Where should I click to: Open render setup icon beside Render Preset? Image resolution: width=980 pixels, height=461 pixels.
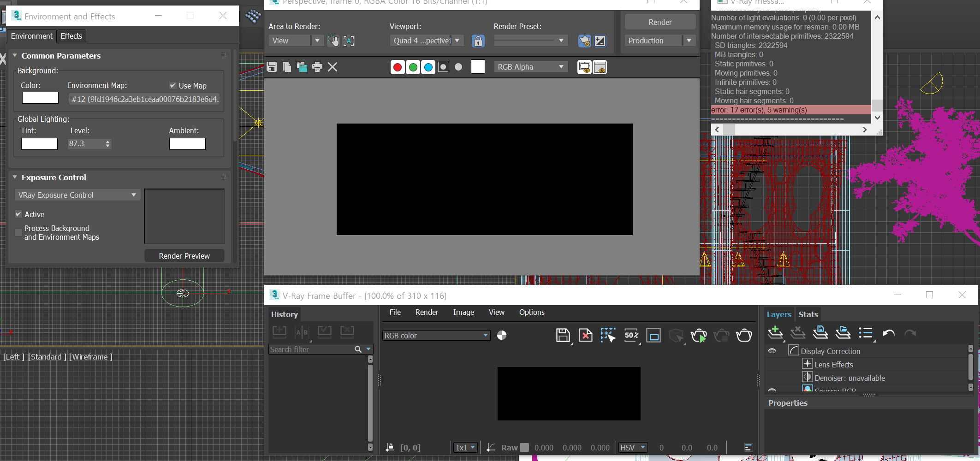pos(585,41)
